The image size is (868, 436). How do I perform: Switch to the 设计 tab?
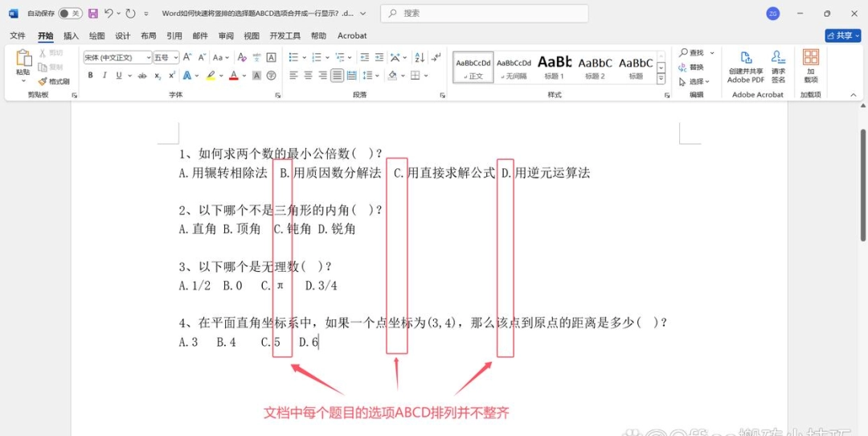(123, 35)
